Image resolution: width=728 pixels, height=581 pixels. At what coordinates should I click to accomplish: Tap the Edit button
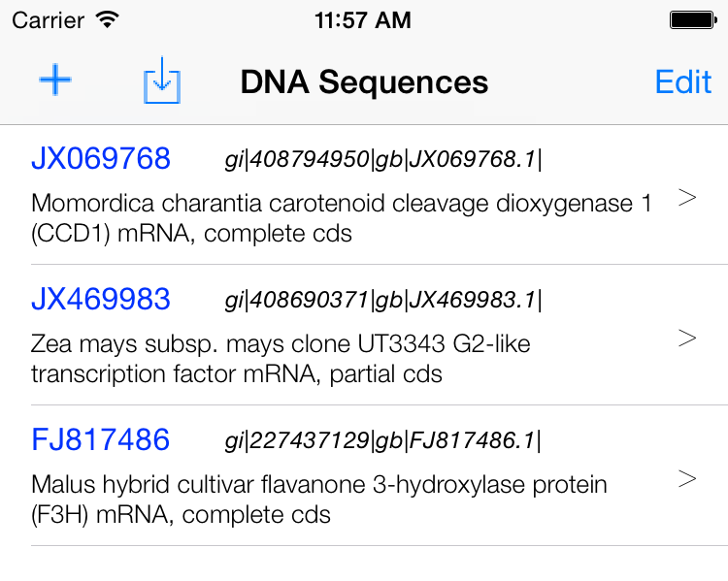click(x=683, y=82)
